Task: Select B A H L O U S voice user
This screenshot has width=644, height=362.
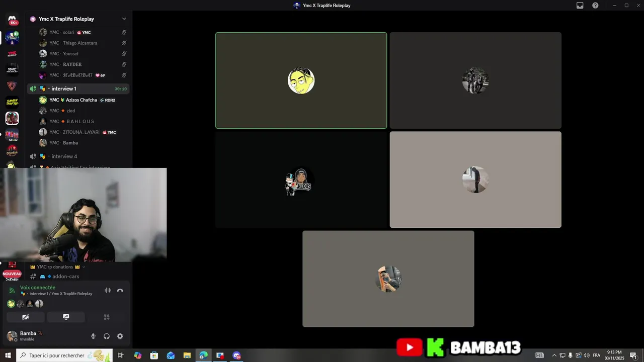Action: coord(78,122)
